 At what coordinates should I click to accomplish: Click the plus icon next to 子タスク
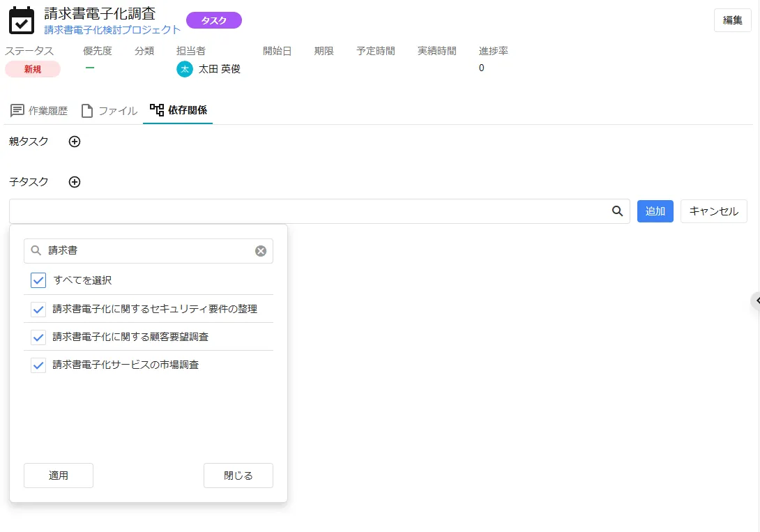click(74, 182)
